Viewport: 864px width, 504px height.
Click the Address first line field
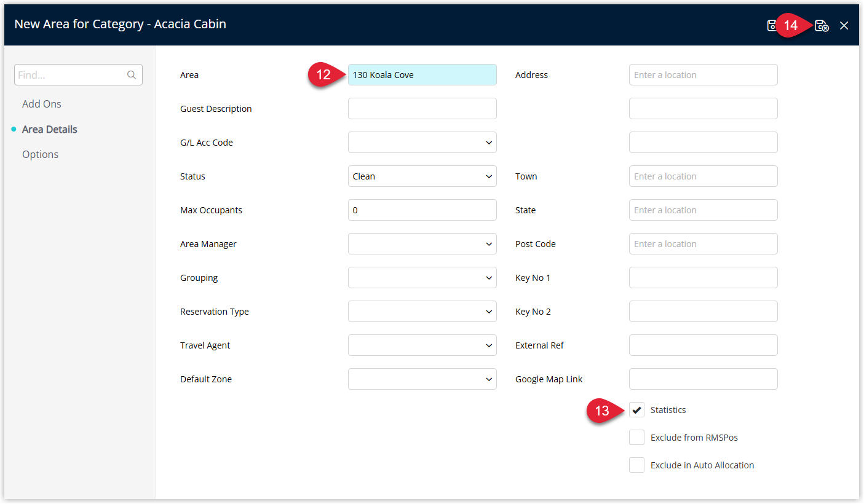click(703, 75)
